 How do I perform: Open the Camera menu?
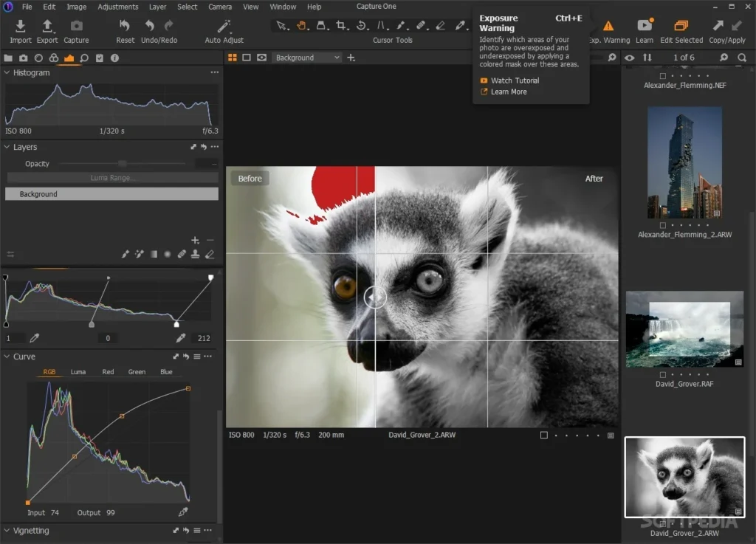tap(219, 7)
